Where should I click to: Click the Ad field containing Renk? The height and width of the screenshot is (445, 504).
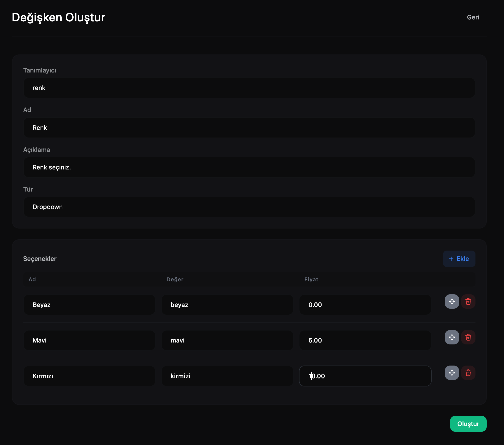pos(249,128)
